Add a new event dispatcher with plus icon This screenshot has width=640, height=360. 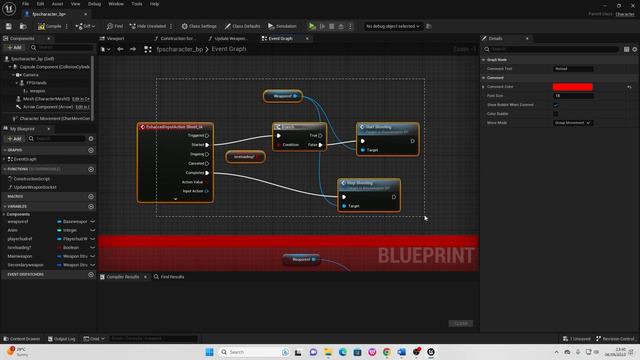tap(91, 275)
